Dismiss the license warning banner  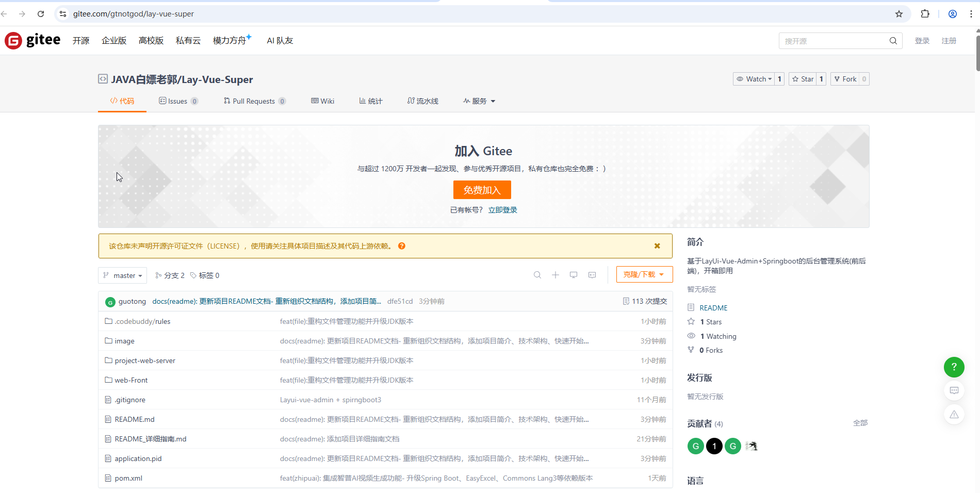tap(657, 246)
